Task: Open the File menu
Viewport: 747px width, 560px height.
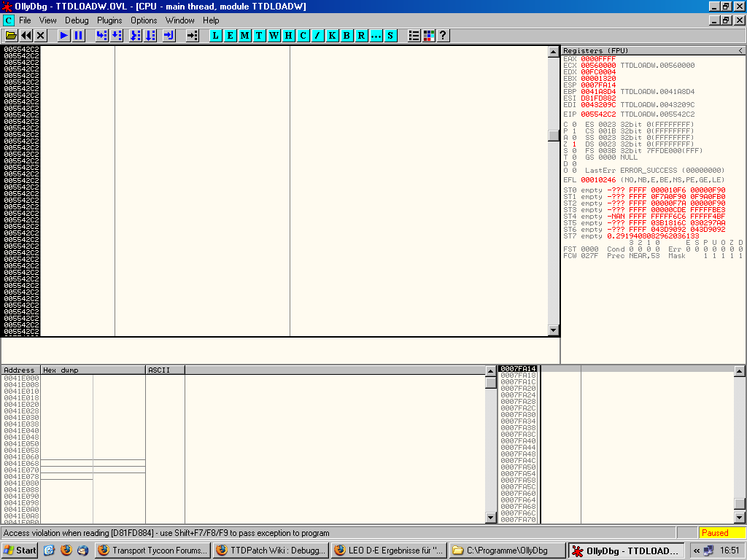Action: tap(25, 20)
